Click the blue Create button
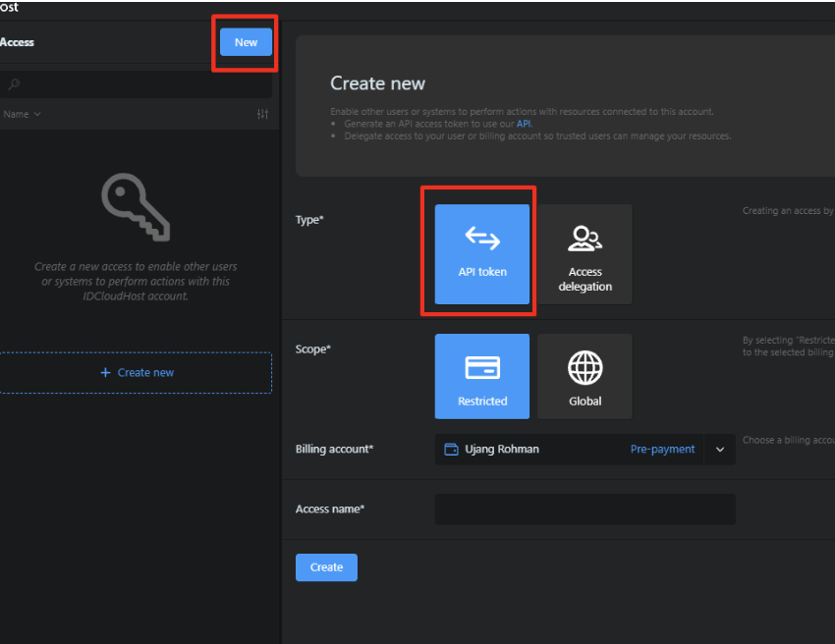Screen dimensions: 835x644 pos(326,567)
